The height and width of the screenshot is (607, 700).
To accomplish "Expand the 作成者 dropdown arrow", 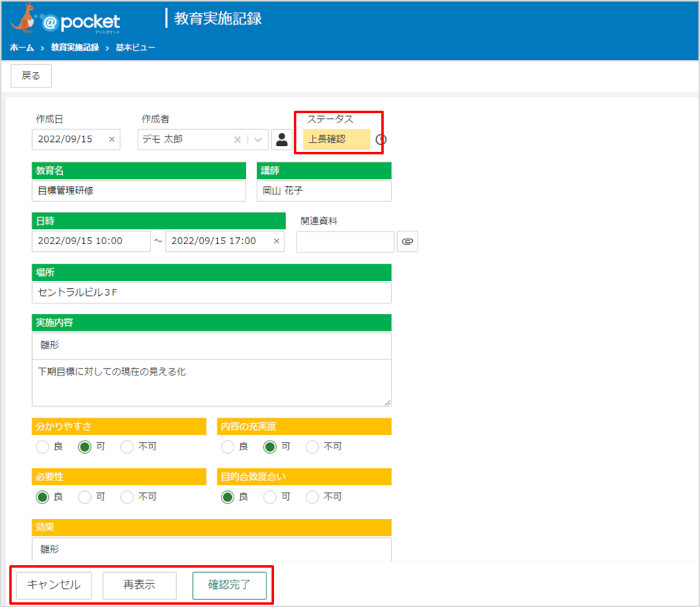I will pos(258,140).
